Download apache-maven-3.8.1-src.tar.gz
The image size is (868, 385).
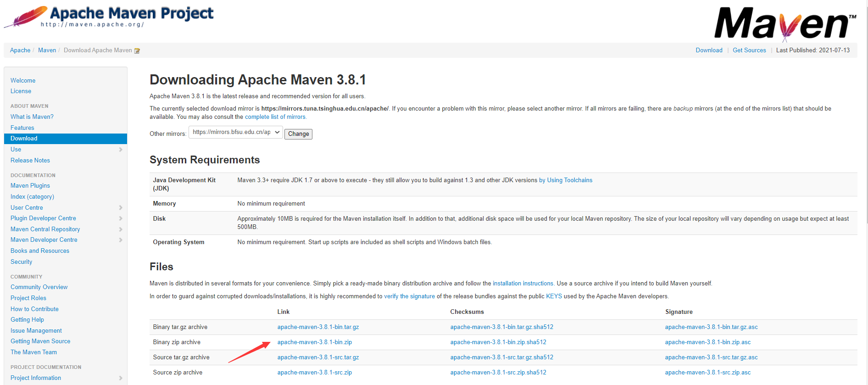[x=318, y=357]
